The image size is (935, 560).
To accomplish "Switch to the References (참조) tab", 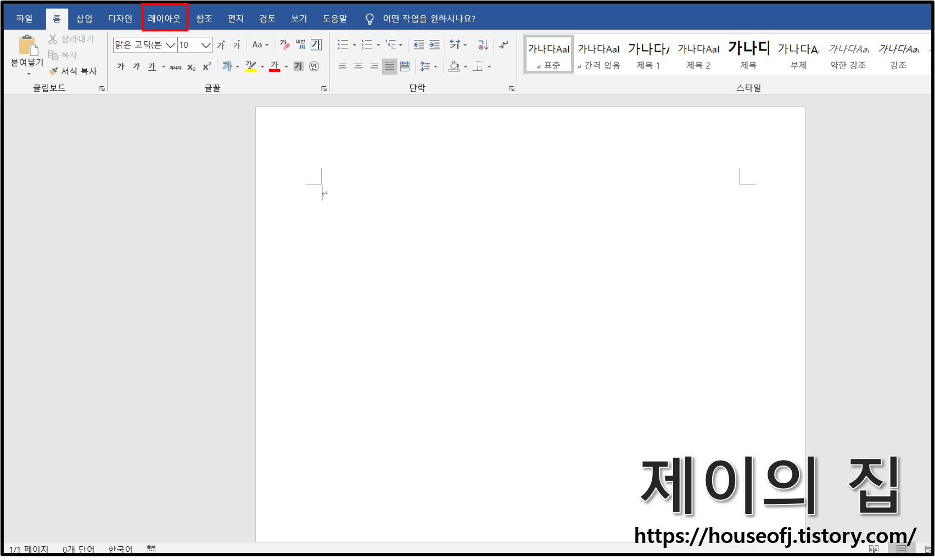I will [x=204, y=19].
